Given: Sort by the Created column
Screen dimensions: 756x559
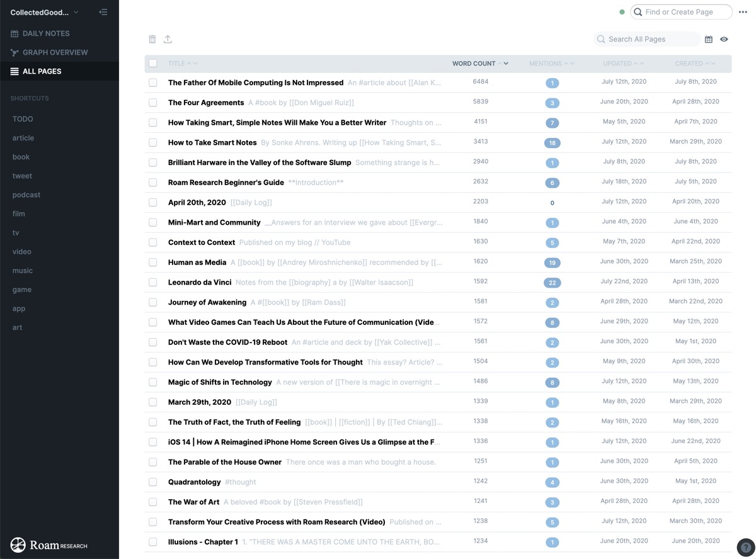Looking at the screenshot, I should tap(696, 64).
